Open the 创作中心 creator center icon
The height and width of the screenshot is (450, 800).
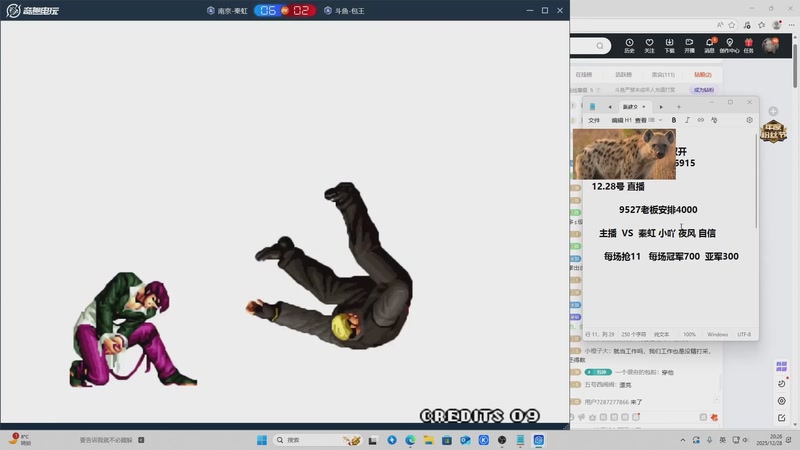[729, 45]
